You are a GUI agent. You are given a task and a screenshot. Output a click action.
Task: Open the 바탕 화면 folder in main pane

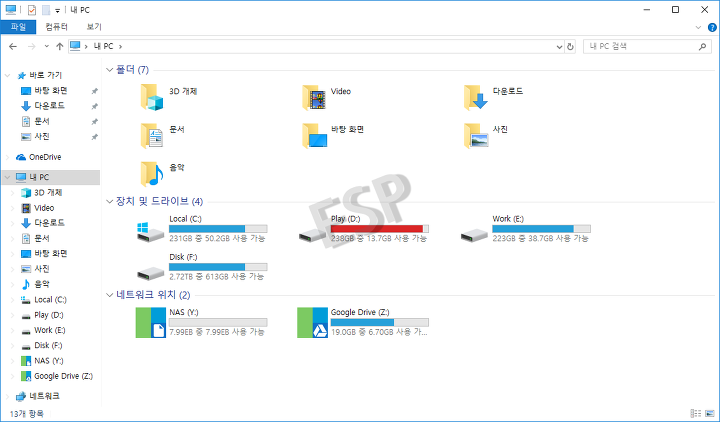[x=314, y=135]
